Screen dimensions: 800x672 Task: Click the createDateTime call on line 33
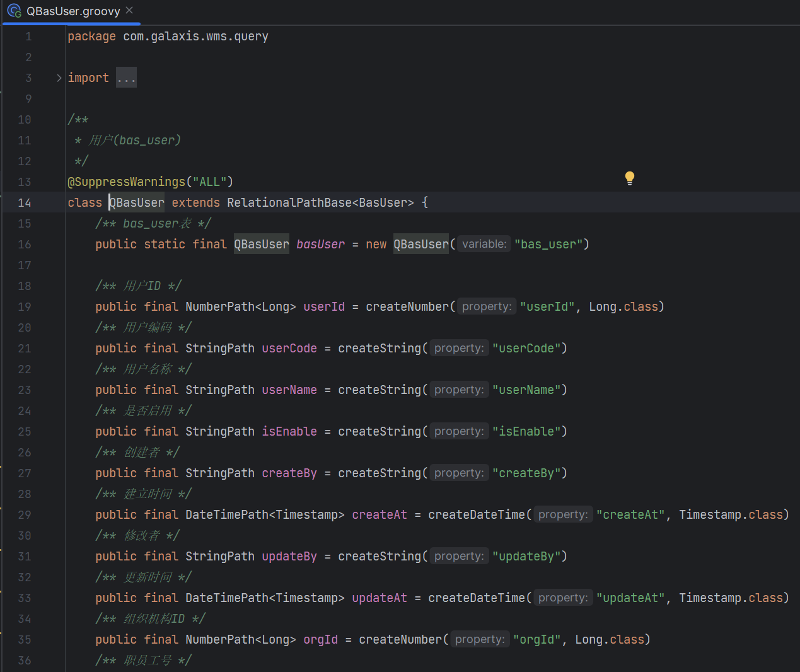pyautogui.click(x=477, y=598)
